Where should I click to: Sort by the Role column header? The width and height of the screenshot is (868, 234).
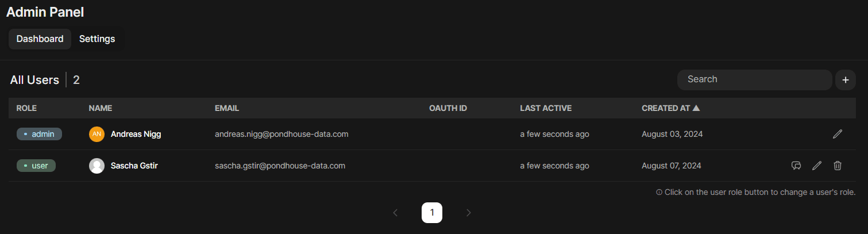pos(26,108)
